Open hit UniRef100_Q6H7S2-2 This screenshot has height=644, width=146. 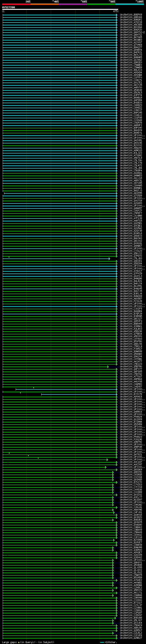132,32
